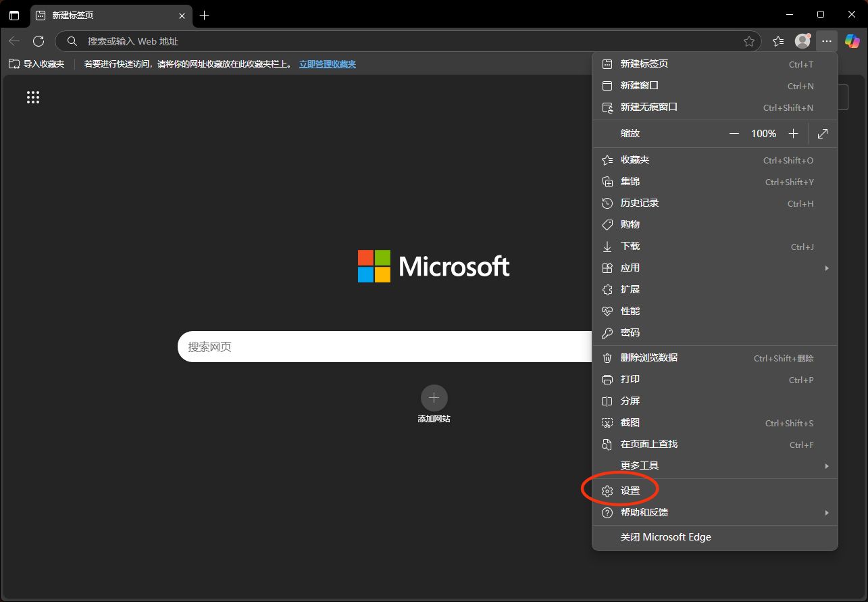This screenshot has height=602, width=868.
Task: Choose 新建窗口 from the menu
Action: point(715,86)
